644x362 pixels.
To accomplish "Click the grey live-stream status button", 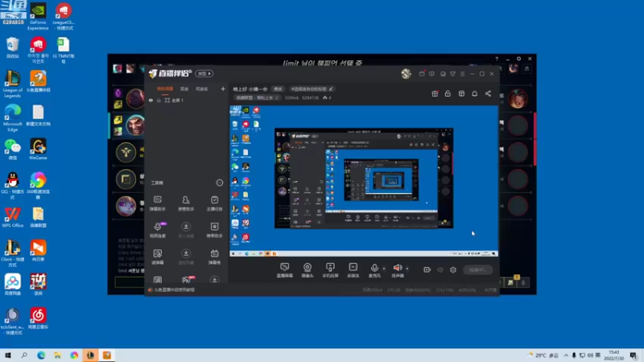I will click(477, 269).
